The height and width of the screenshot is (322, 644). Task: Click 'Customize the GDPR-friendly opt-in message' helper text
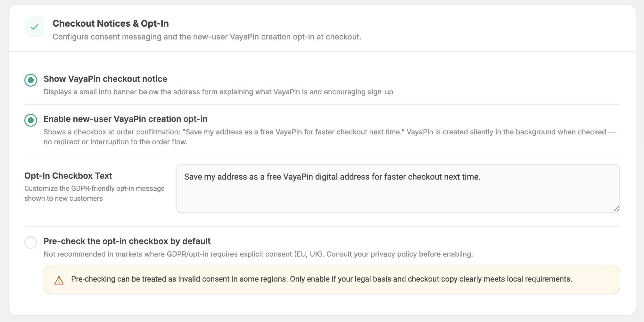click(95, 193)
